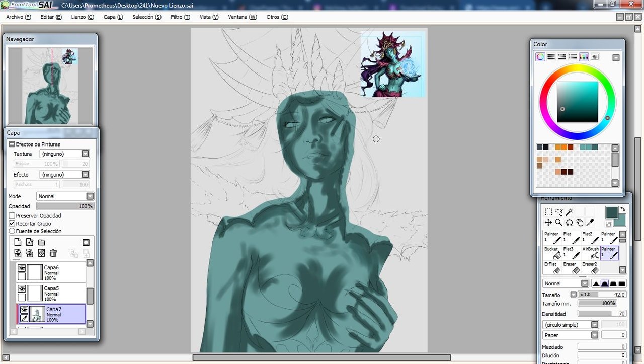Collapse the Efectos de Pinturas section
The image size is (644, 364).
pos(12,144)
